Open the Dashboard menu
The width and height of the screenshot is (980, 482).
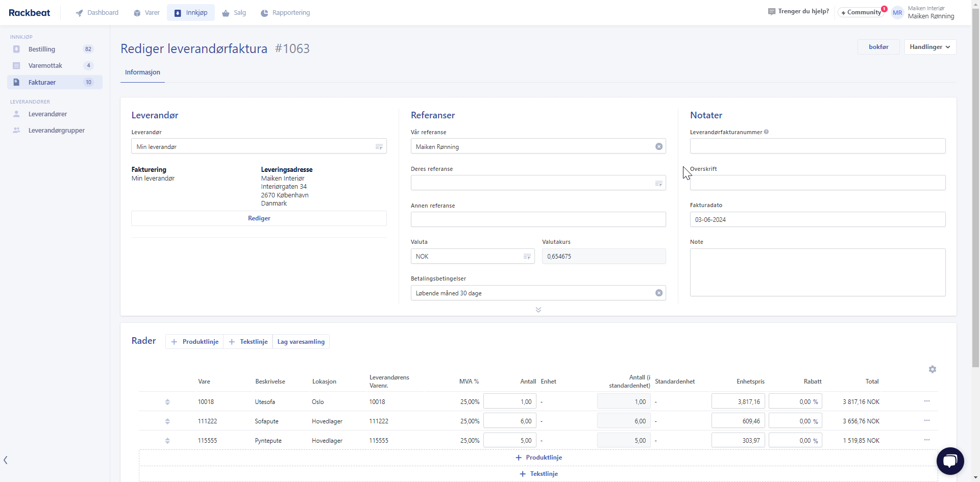(x=97, y=13)
